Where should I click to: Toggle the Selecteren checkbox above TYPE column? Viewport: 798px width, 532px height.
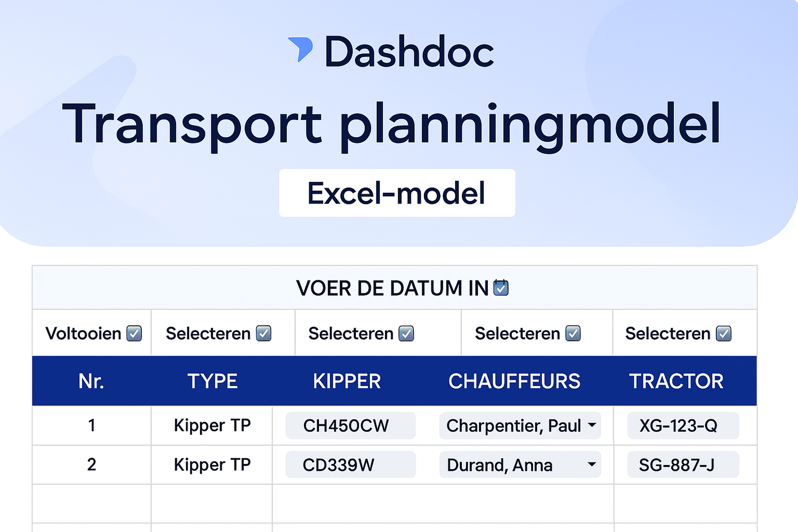(x=264, y=333)
